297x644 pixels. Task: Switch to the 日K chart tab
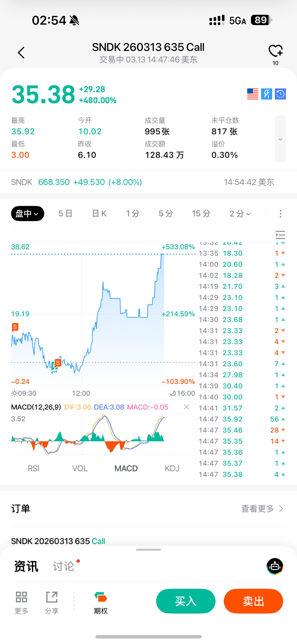point(99,213)
